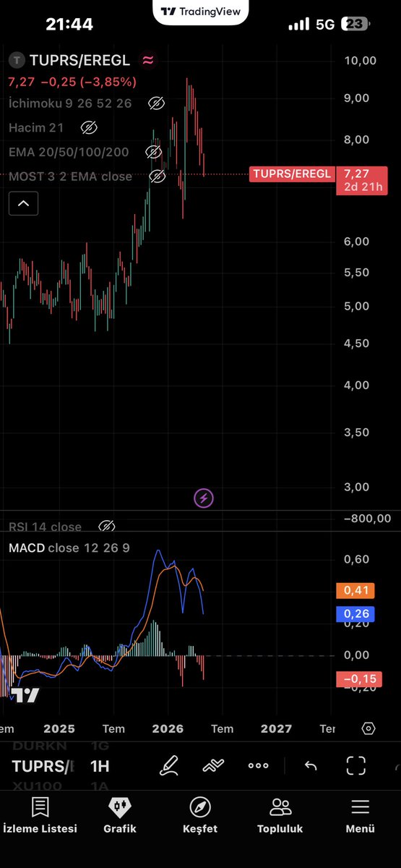Tap the 6,00 price scale label
This screenshot has height=868, width=401.
[357, 242]
